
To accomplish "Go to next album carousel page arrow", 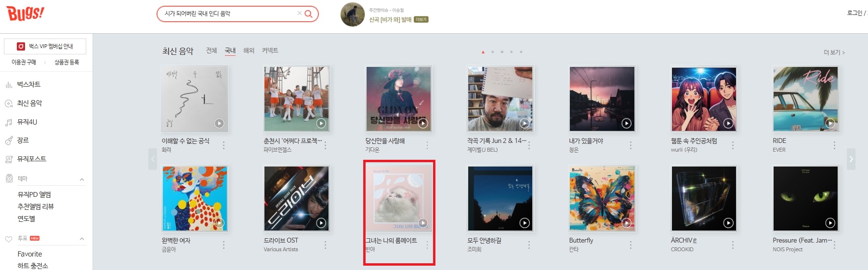I will click(851, 159).
